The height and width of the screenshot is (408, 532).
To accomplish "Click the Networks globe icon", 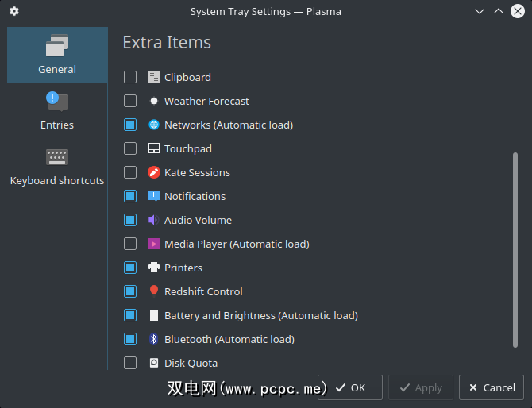I will [154, 125].
